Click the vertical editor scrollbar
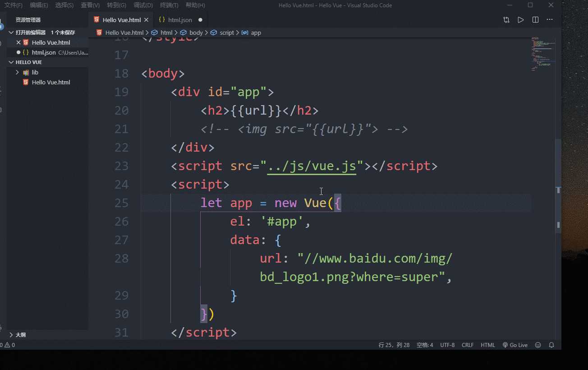The image size is (588, 370). [558, 185]
